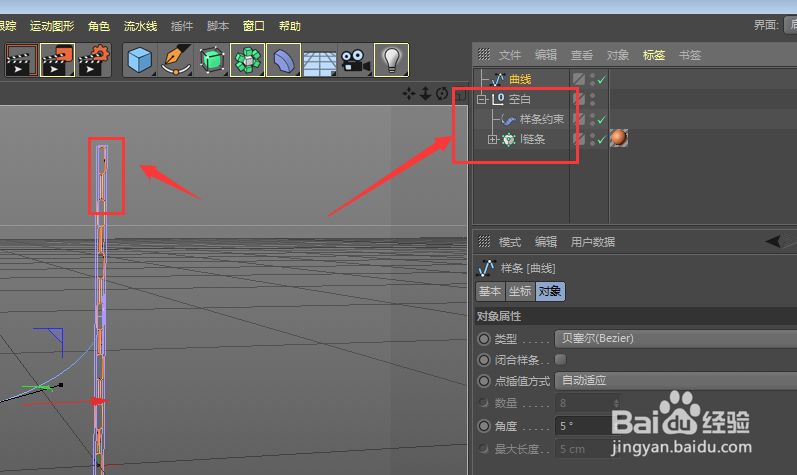Click the green subdivision surface generator icon

(211, 60)
